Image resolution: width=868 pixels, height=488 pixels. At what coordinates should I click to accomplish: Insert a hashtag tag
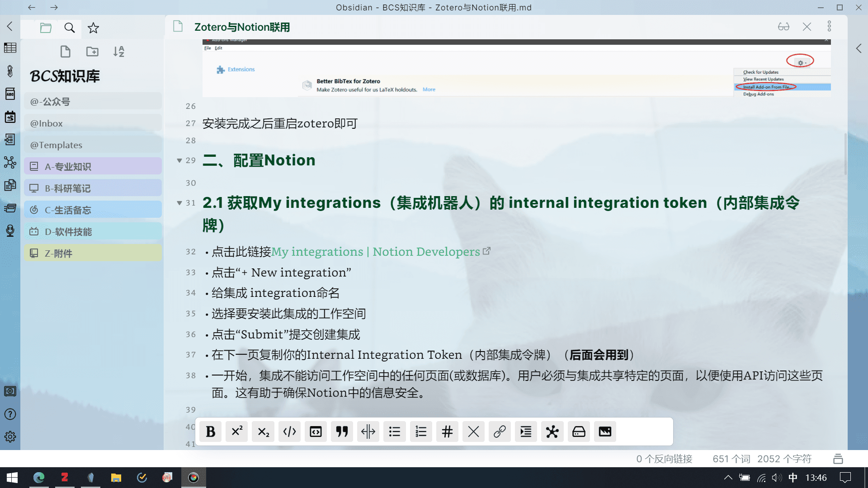coord(447,432)
